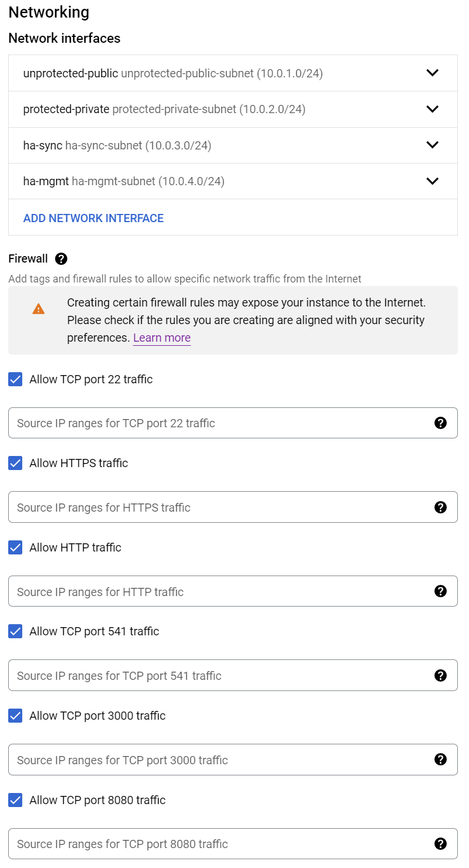Disable Allow TCP port 541 traffic
The image size is (469, 868).
point(15,631)
